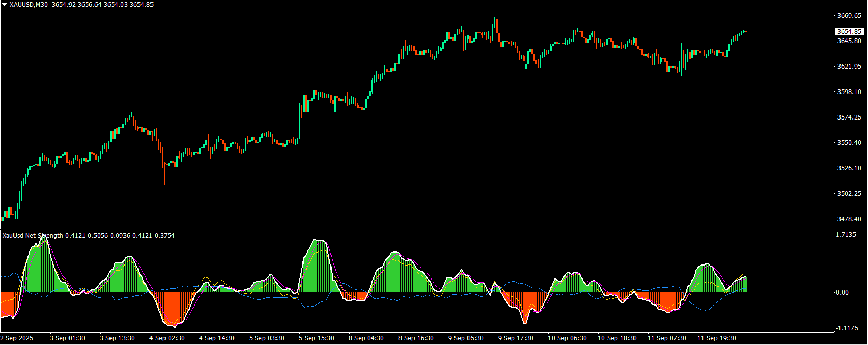Click the 10 Sep 06:30 time label
Screen dimensions: 868x345
(568, 338)
